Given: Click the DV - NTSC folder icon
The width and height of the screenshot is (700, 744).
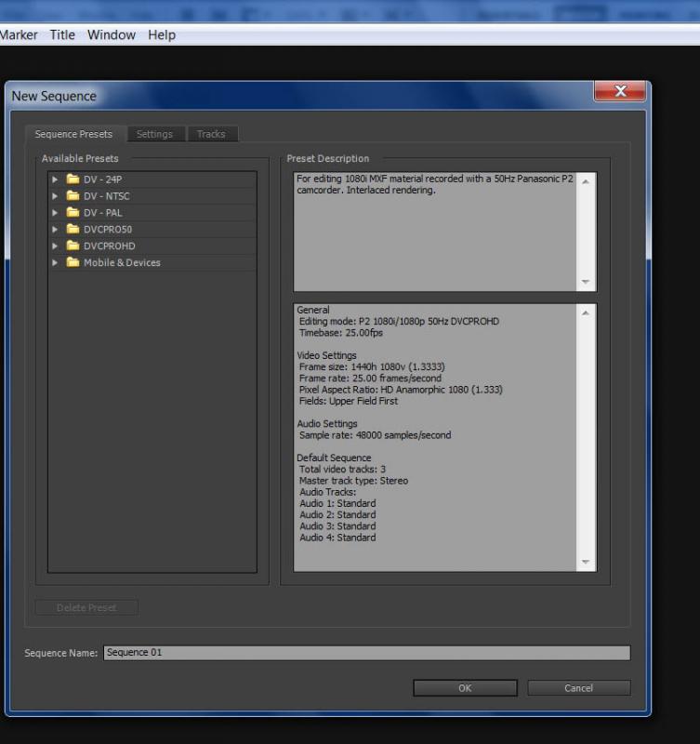Looking at the screenshot, I should coord(73,195).
